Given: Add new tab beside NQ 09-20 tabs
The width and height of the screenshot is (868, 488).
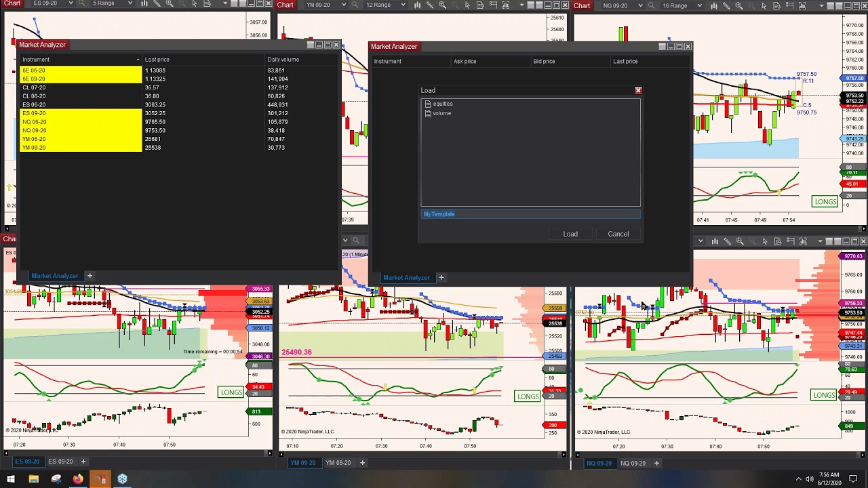Looking at the screenshot, I should coord(656,463).
